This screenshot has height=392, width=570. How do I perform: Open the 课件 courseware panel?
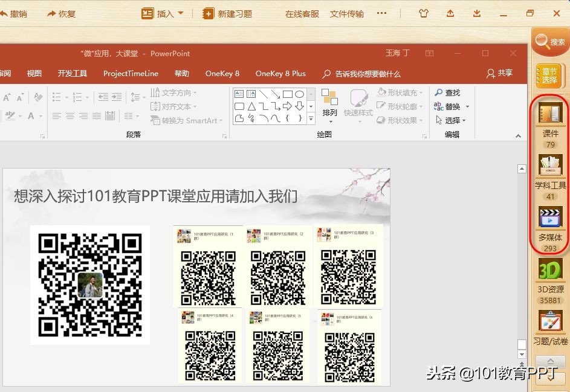point(550,124)
